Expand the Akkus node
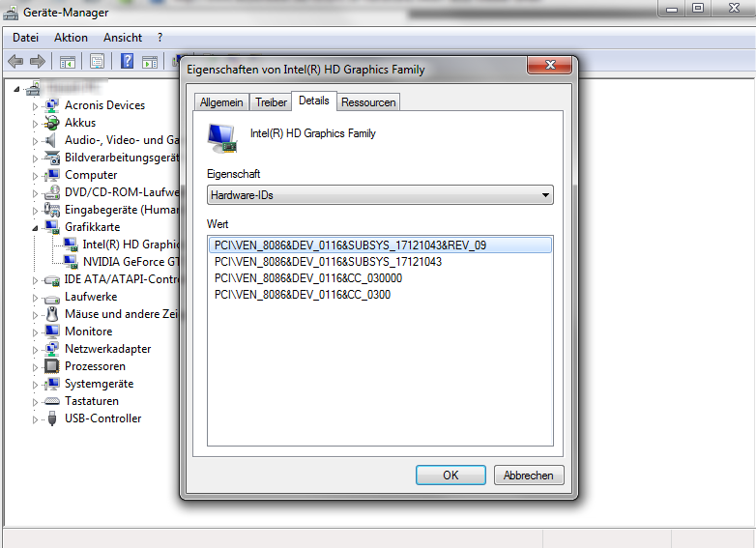The width and height of the screenshot is (756, 548). point(35,124)
